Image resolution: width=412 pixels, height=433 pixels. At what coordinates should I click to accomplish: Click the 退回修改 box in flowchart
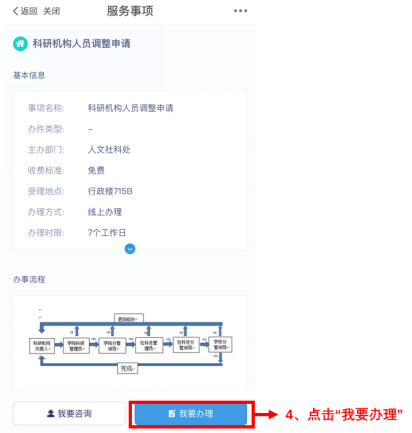pyautogui.click(x=129, y=319)
